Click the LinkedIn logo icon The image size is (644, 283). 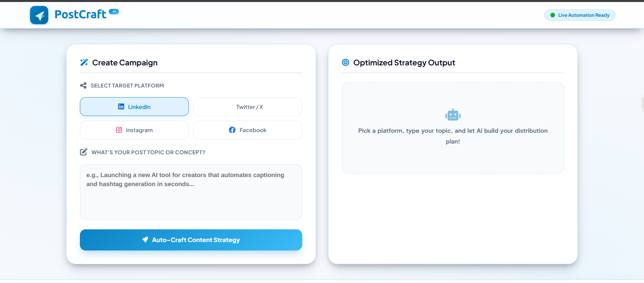coord(121,107)
